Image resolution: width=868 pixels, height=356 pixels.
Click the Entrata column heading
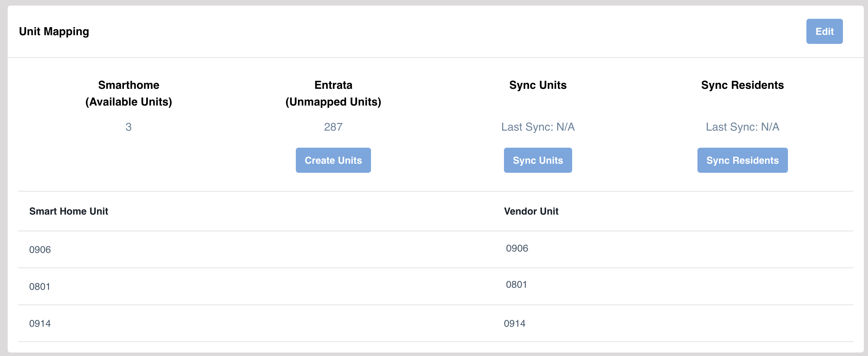point(333,85)
